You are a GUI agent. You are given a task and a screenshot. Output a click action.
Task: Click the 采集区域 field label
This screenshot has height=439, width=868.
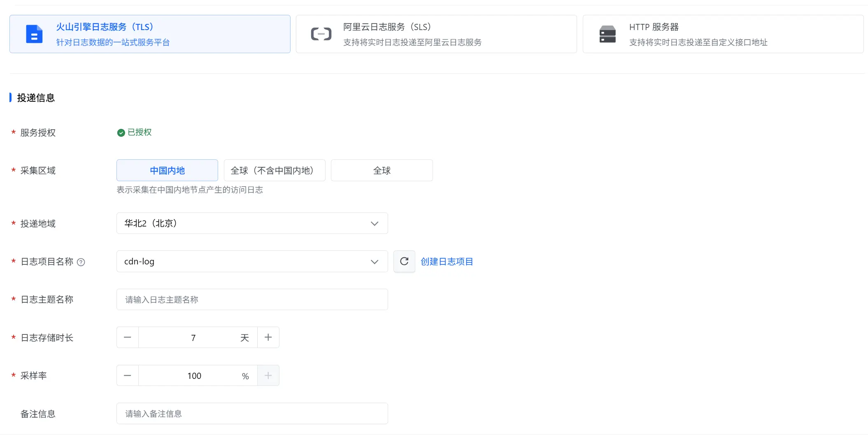(x=38, y=170)
